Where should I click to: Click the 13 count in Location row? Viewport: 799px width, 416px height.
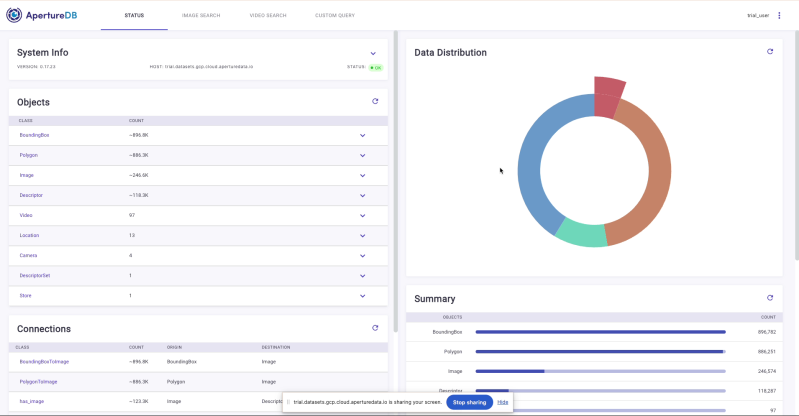tap(132, 236)
